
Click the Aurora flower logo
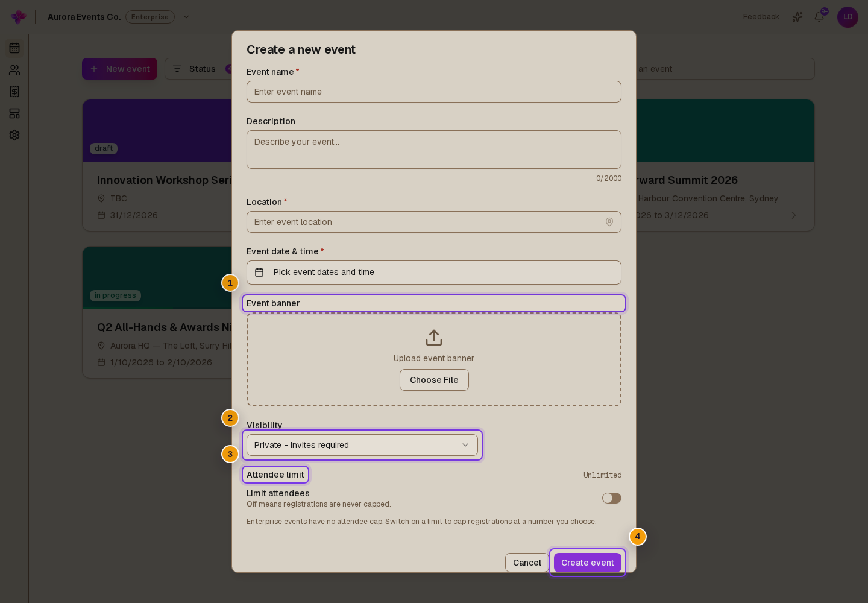pyautogui.click(x=19, y=17)
